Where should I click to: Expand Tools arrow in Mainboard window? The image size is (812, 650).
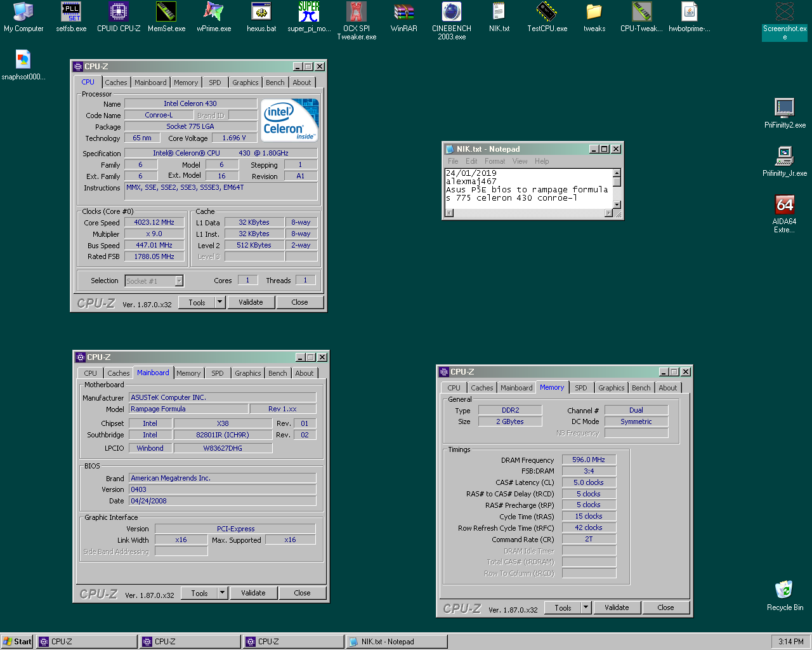point(222,593)
